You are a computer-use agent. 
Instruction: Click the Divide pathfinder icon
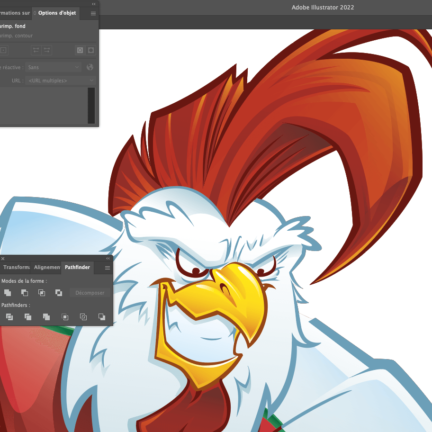(x=9, y=317)
